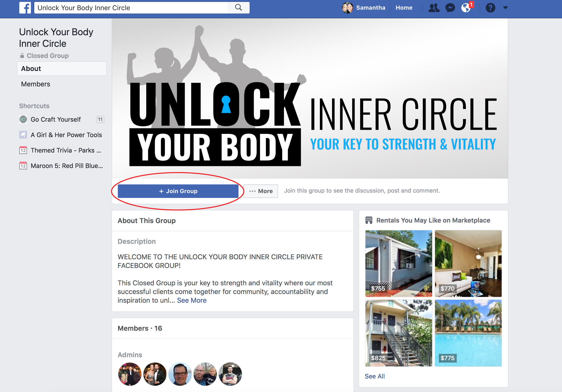Expand the description with See More

point(192,300)
